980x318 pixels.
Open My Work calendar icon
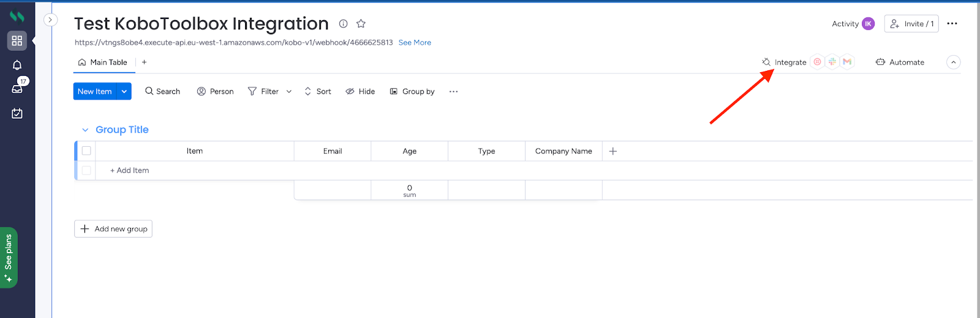tap(17, 113)
